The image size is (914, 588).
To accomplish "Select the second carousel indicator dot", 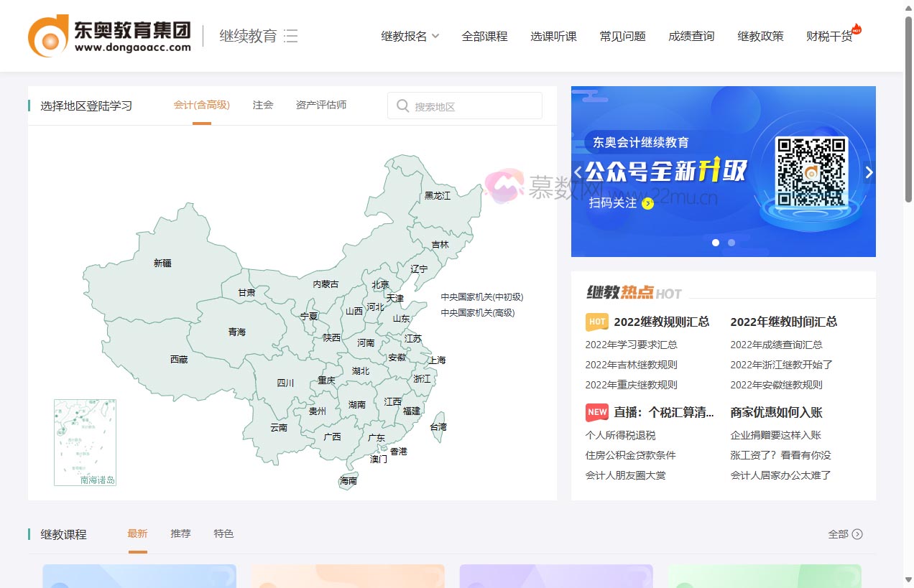I will pyautogui.click(x=731, y=243).
